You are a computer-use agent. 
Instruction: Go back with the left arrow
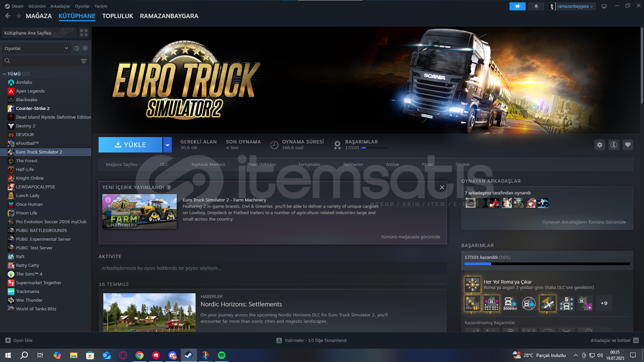pyautogui.click(x=8, y=16)
